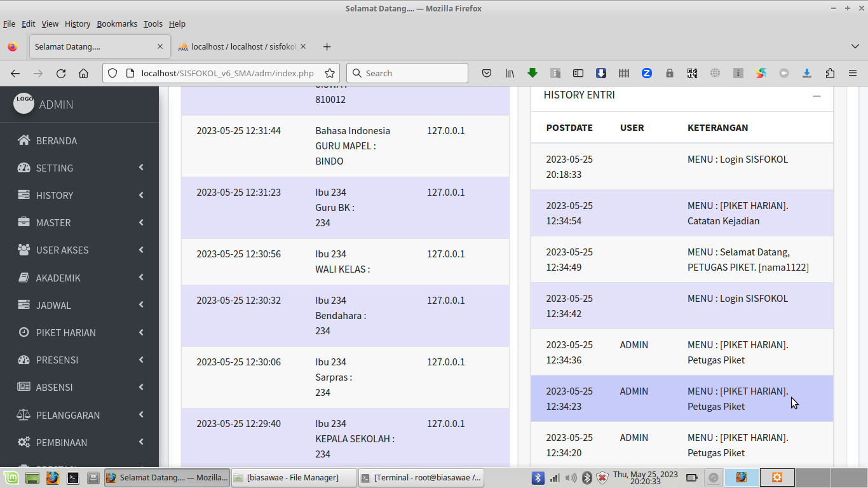Open the File menu

point(9,24)
